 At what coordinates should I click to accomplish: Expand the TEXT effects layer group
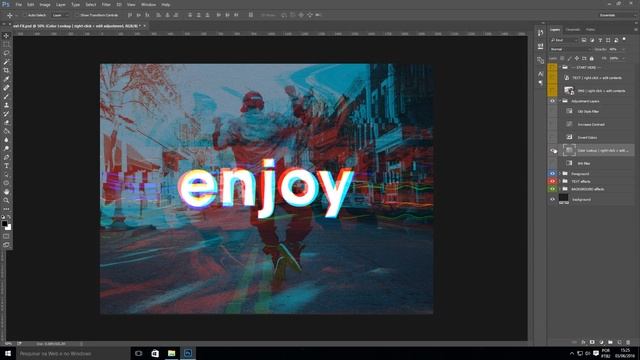pyautogui.click(x=560, y=181)
